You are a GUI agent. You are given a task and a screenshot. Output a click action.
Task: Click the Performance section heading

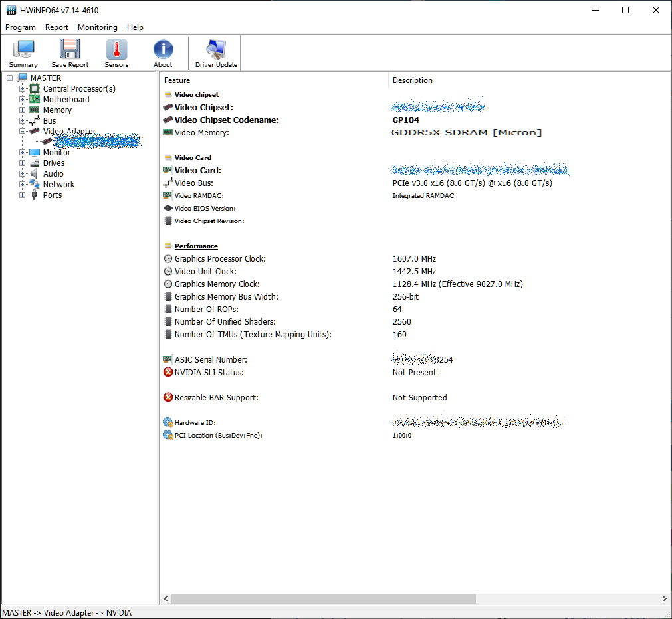(x=196, y=246)
